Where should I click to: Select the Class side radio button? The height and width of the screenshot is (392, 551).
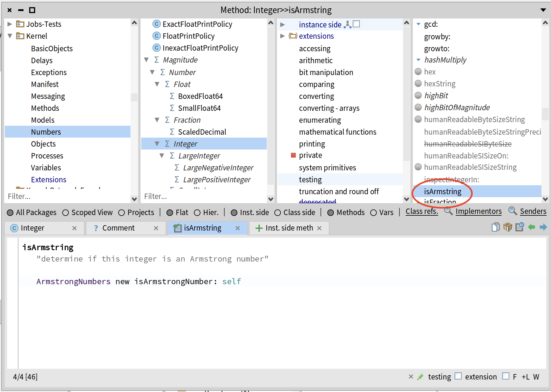[278, 212]
